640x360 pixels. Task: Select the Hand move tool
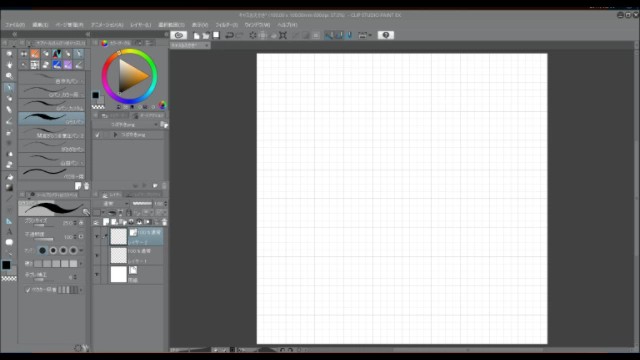(9, 64)
